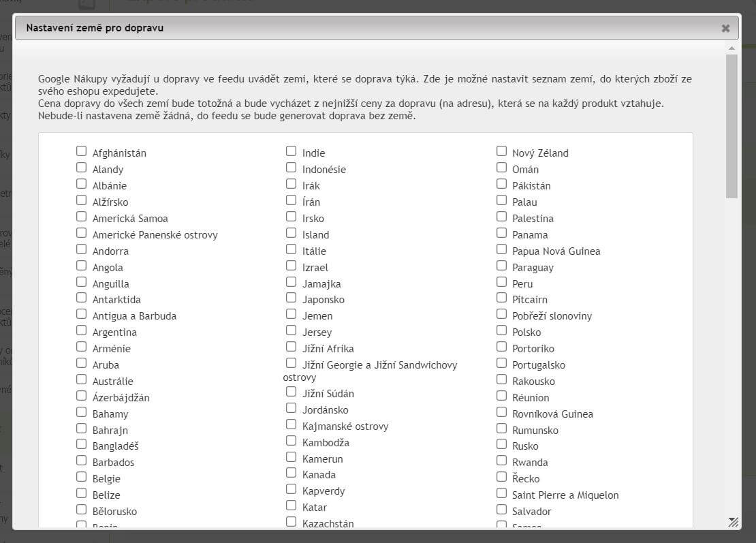Click the resize grip icon in dialog corner

[734, 522]
